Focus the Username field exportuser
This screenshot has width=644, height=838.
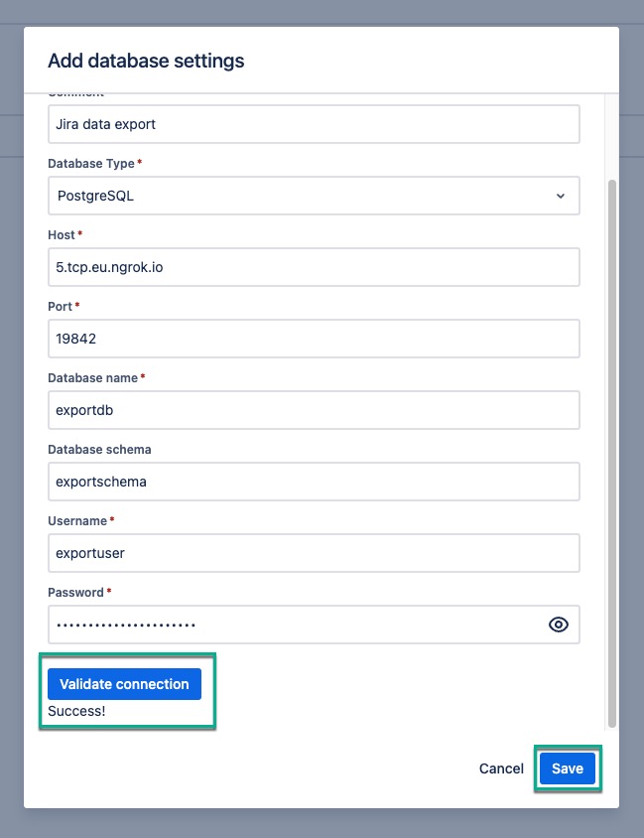[x=314, y=553]
